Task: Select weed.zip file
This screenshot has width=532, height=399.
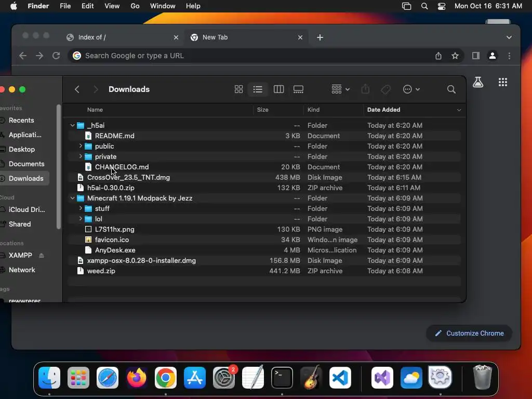Action: tap(264, 271)
